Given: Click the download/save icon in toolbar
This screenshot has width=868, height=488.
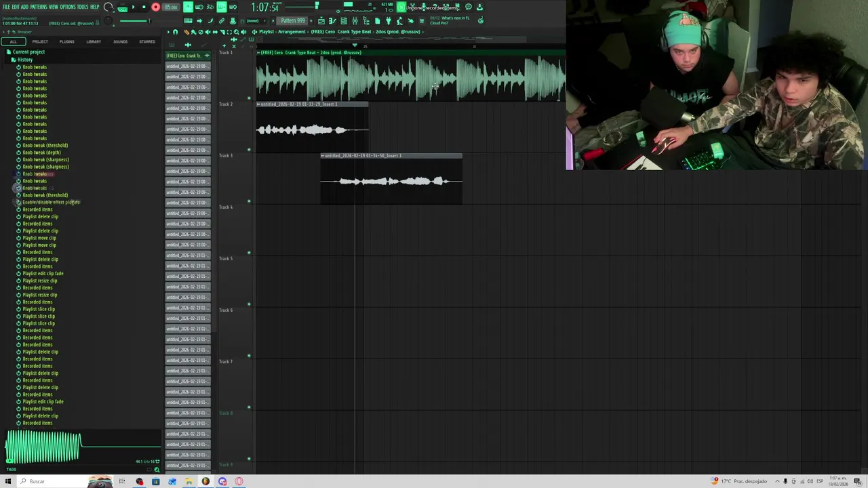Looking at the screenshot, I should pyautogui.click(x=479, y=7).
